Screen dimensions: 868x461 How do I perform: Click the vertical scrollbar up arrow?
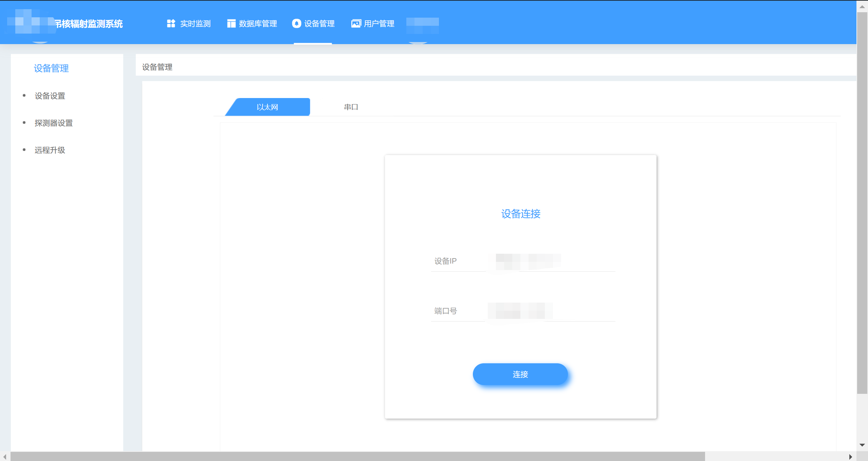point(862,7)
